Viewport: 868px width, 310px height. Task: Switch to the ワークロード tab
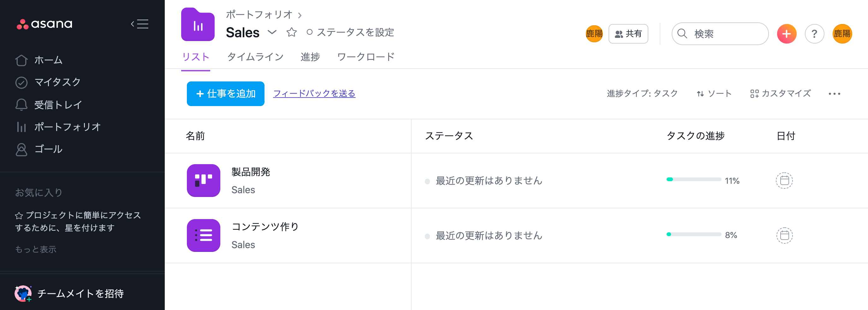(366, 57)
